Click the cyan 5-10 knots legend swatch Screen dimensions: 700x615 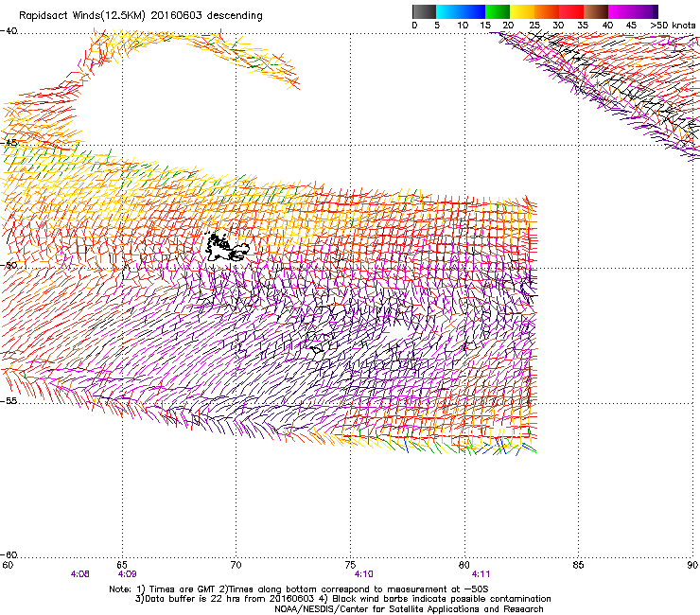448,11
